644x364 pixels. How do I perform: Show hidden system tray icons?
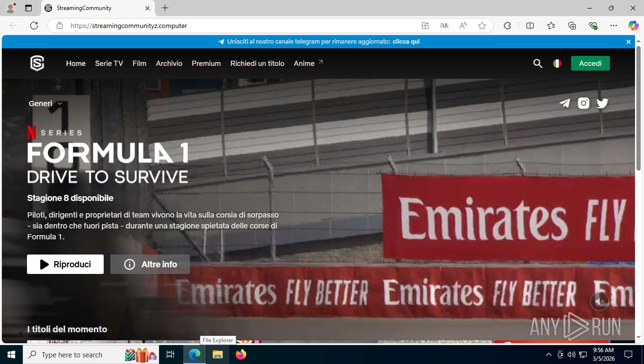pos(549,355)
